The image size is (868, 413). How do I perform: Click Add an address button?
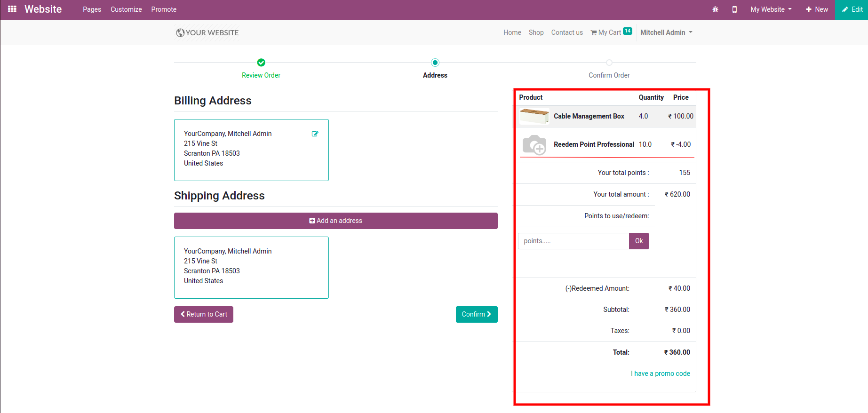point(336,221)
